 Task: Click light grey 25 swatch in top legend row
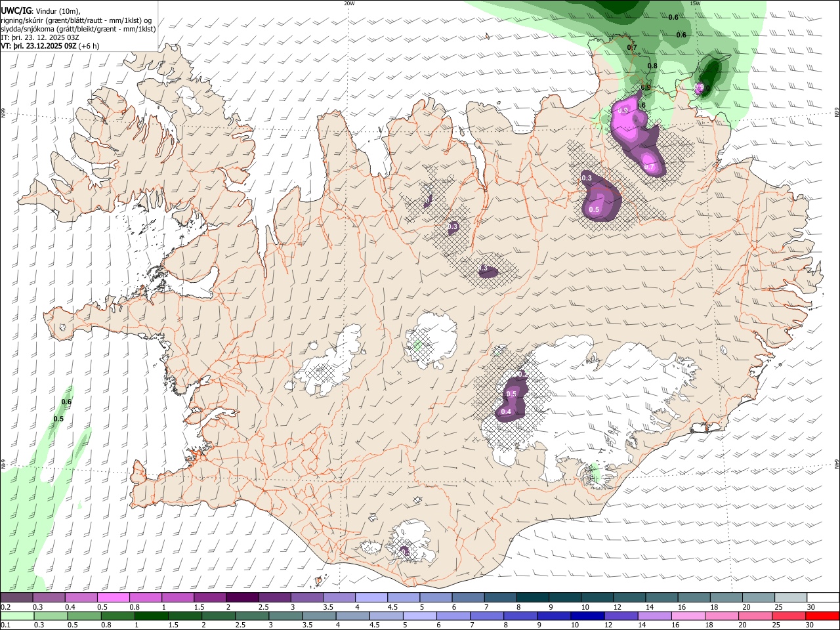click(x=791, y=598)
